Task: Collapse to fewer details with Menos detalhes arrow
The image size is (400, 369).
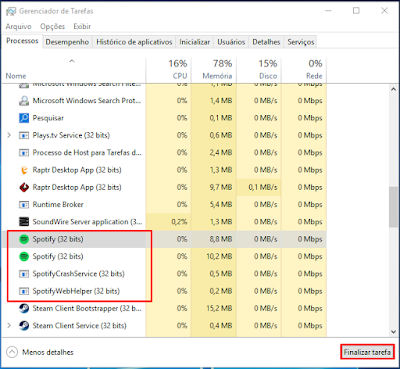Action: (12, 352)
